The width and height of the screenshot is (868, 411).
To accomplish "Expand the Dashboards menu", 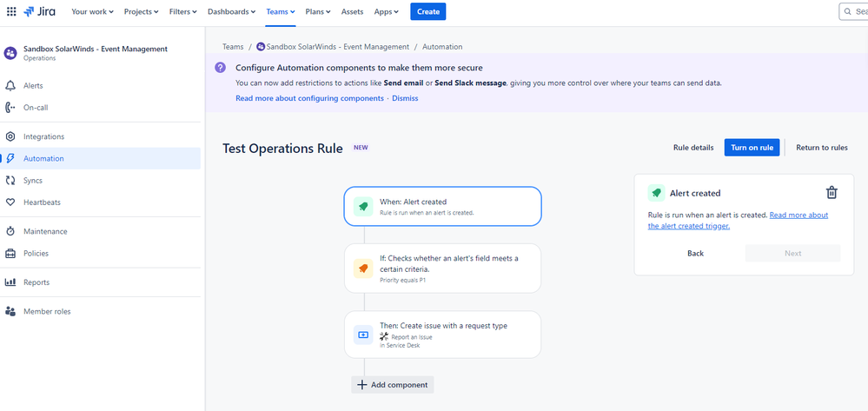I will [231, 11].
